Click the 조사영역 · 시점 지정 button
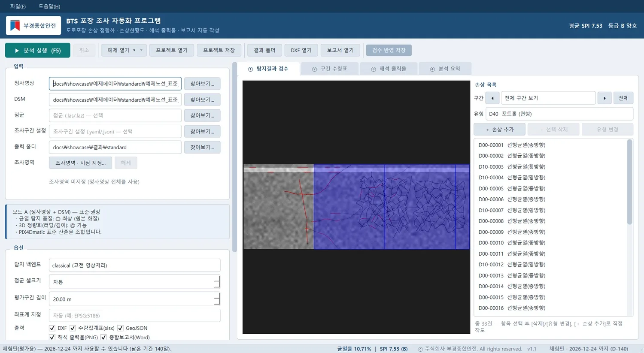The image size is (644, 353). click(80, 163)
